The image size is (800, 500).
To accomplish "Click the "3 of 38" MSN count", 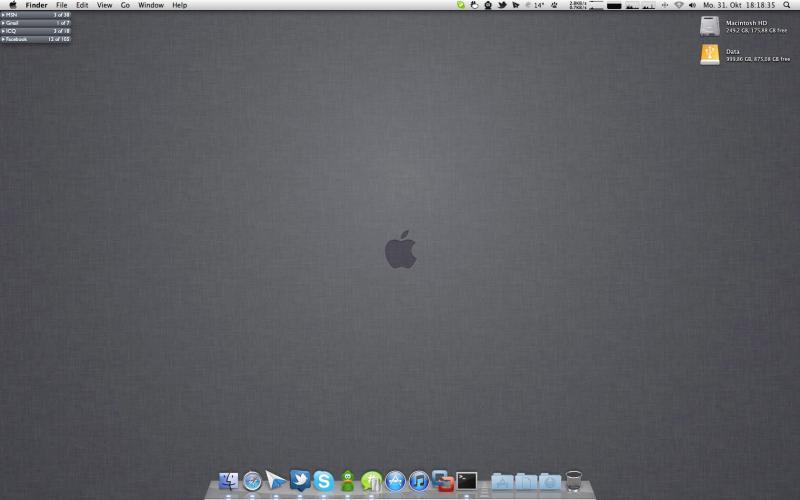I will point(62,15).
